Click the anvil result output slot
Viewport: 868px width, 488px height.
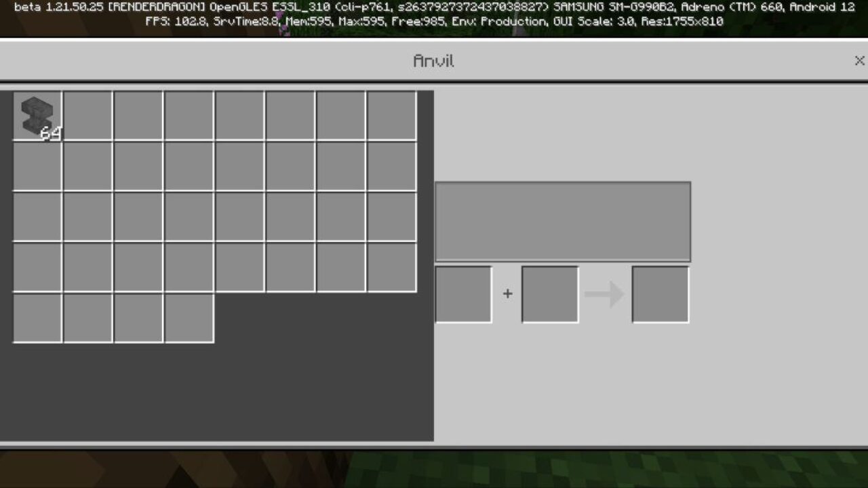[x=660, y=294]
